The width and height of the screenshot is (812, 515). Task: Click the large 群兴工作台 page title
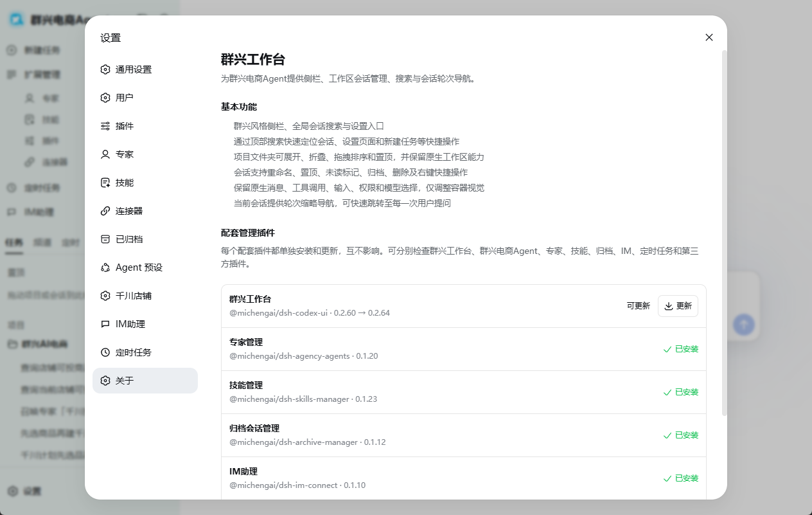tap(253, 60)
